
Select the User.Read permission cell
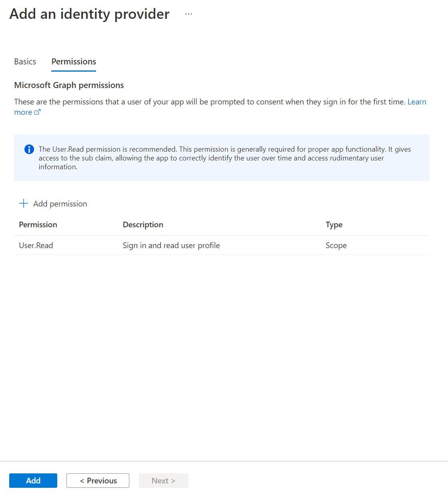point(36,245)
